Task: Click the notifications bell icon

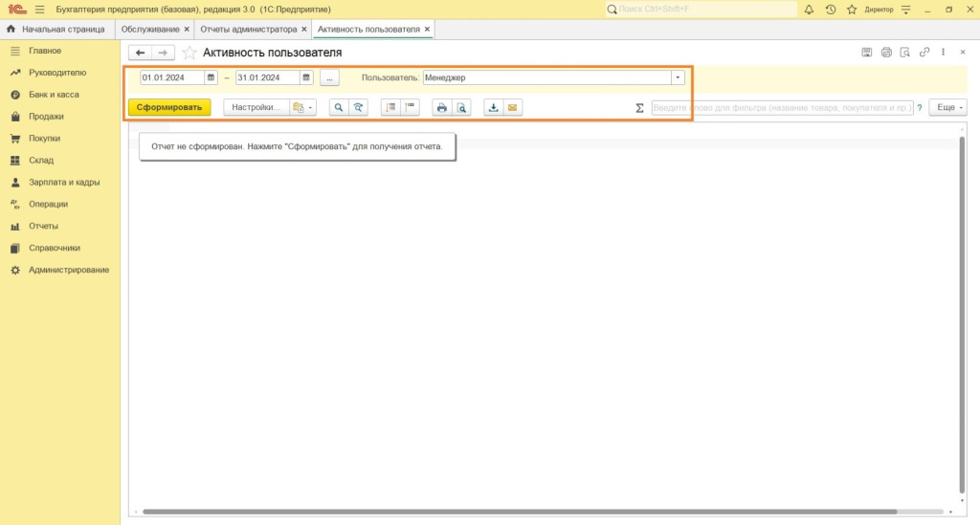Action: coord(809,10)
